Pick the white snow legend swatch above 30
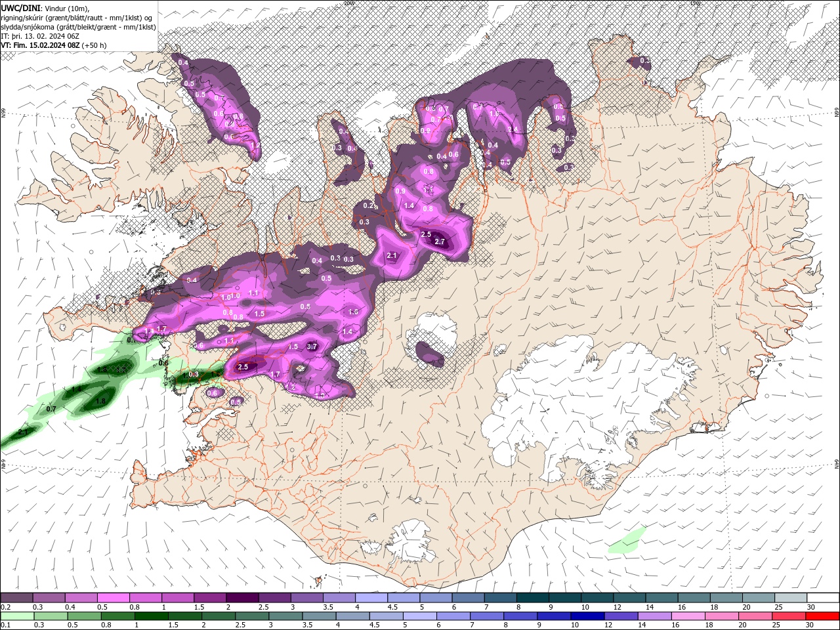Viewport: 840px width, 630px height. [x=824, y=598]
